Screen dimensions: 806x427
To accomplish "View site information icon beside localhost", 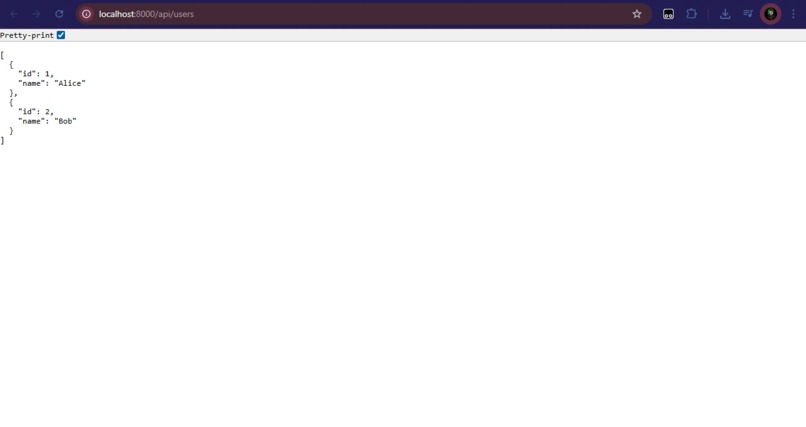I will 86,14.
